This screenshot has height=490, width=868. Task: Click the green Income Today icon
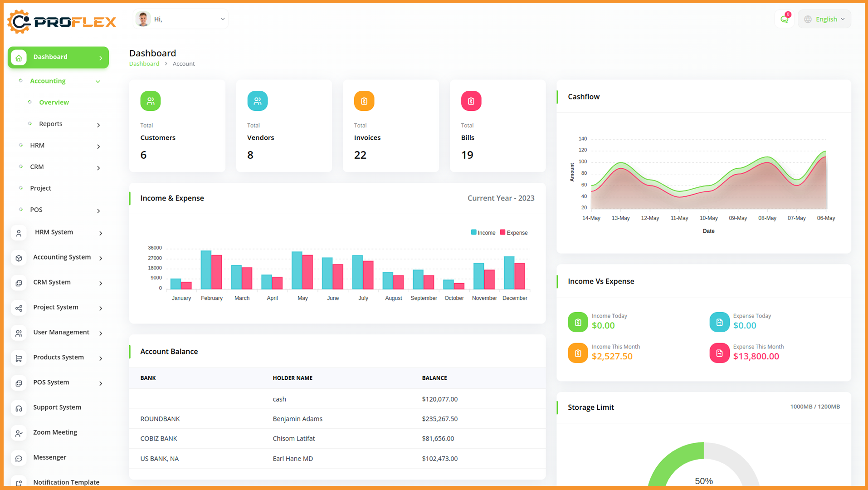pyautogui.click(x=578, y=322)
